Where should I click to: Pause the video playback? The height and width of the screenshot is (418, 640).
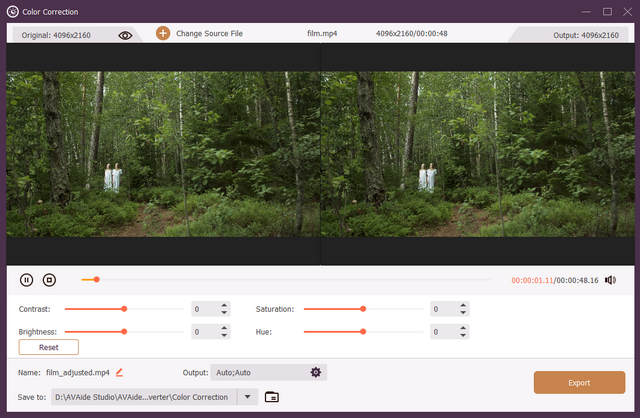click(27, 281)
